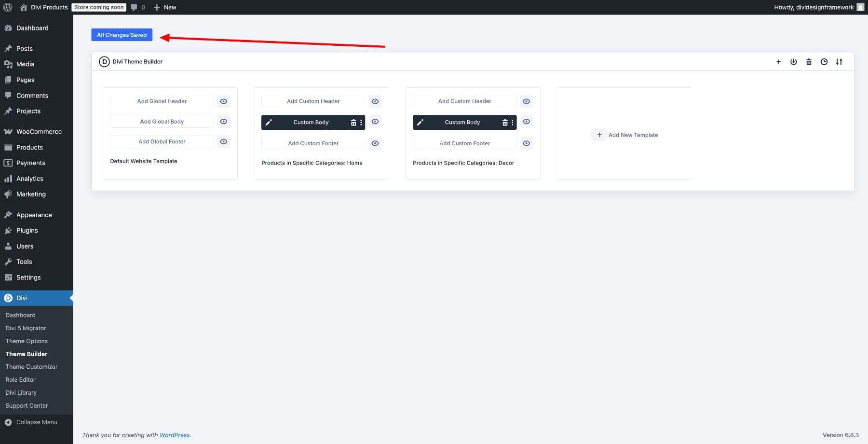
Task: Open the Appearance menu
Action: point(34,215)
